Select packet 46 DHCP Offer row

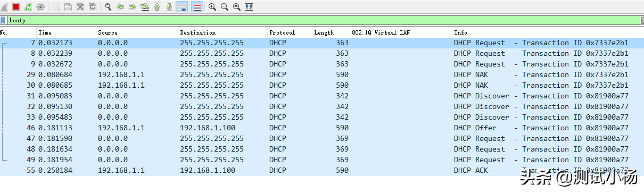[x=322, y=128]
